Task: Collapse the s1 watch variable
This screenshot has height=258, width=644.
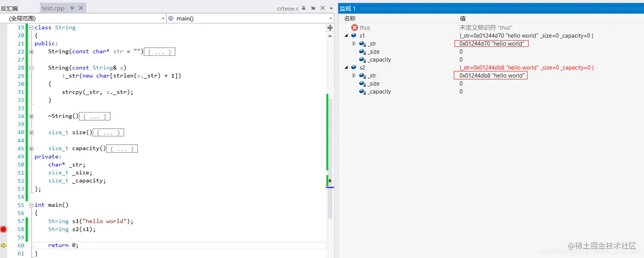Action: pyautogui.click(x=346, y=36)
